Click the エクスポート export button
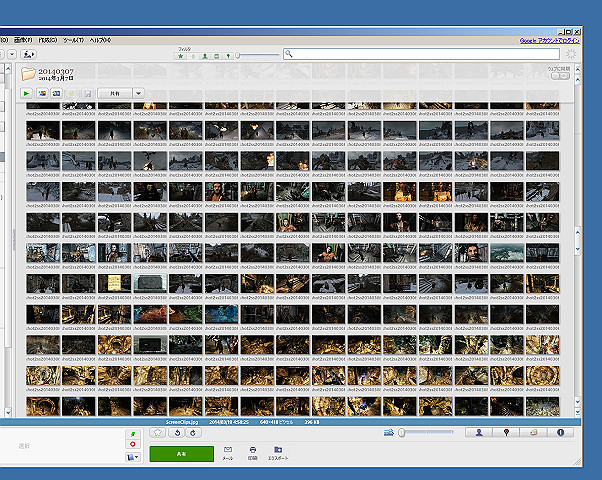 (x=278, y=453)
